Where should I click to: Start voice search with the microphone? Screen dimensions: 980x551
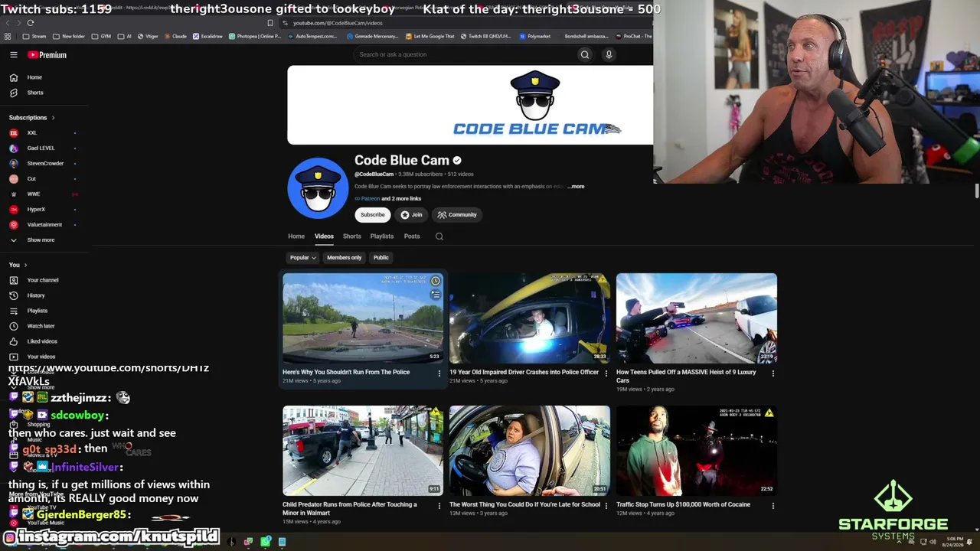click(x=609, y=54)
